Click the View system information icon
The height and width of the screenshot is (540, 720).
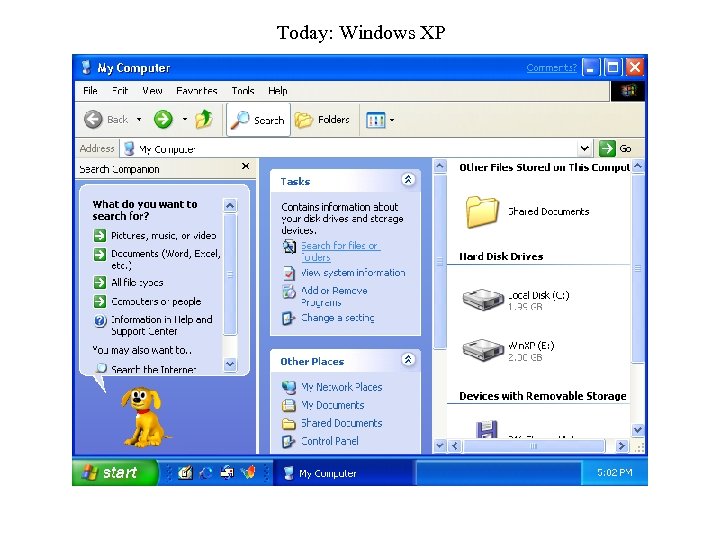tap(288, 273)
